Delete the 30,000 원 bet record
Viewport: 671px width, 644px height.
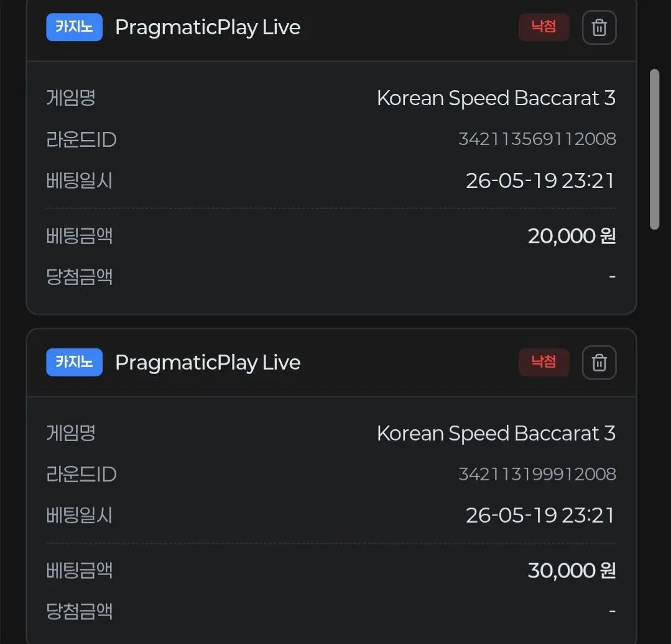click(599, 362)
